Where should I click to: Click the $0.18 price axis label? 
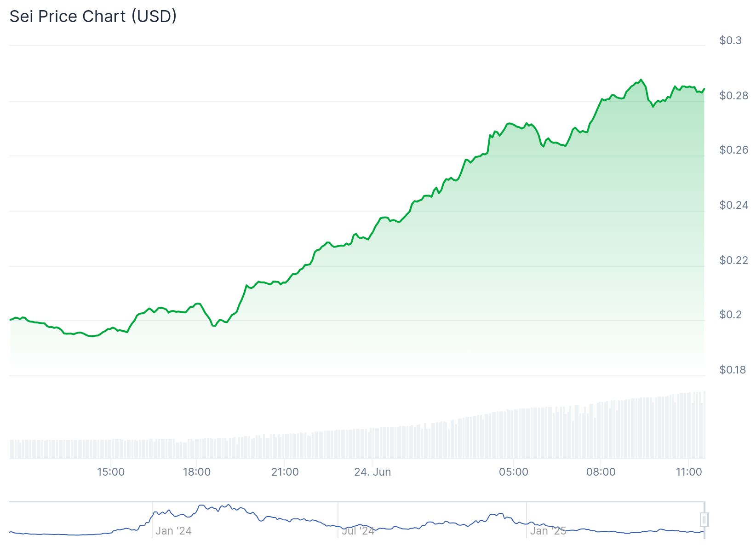pos(733,370)
